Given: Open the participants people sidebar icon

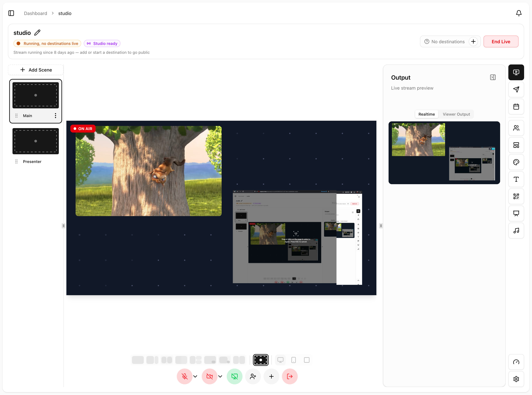Looking at the screenshot, I should pyautogui.click(x=516, y=128).
